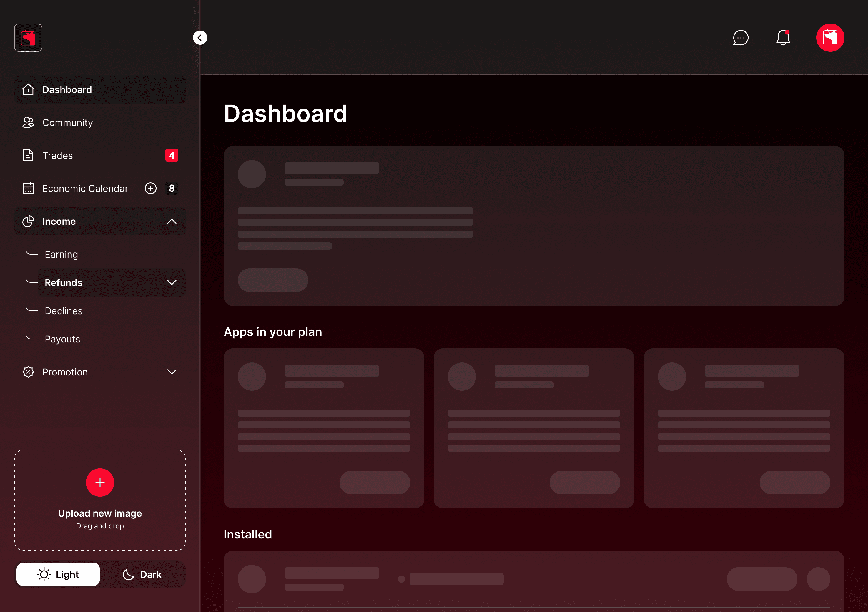Expand the Refunds submenu chevron

point(172,282)
